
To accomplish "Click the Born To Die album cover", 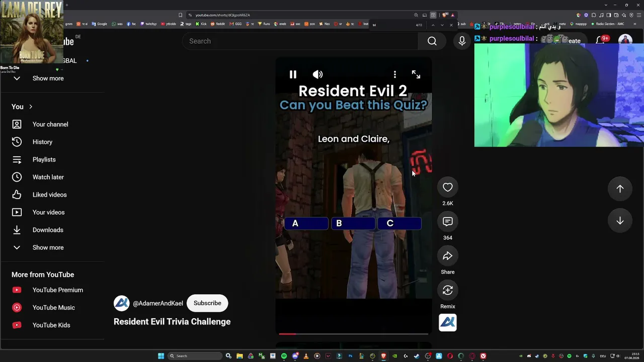I will pos(32,32).
